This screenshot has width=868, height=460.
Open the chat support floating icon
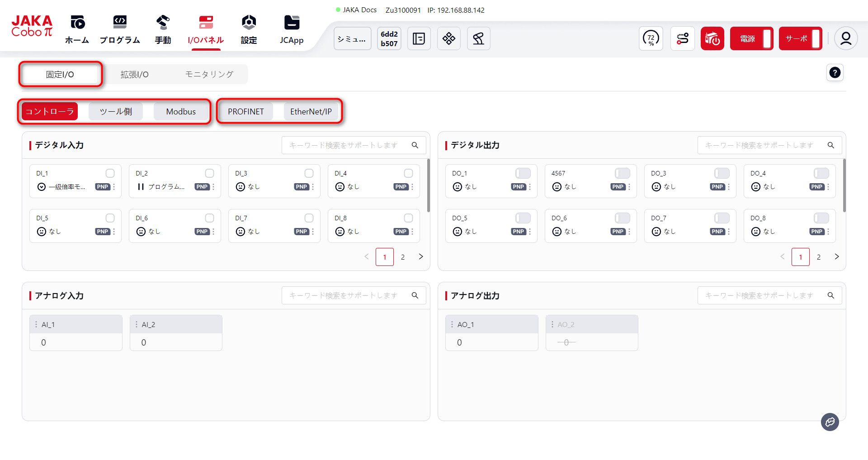coord(830,422)
